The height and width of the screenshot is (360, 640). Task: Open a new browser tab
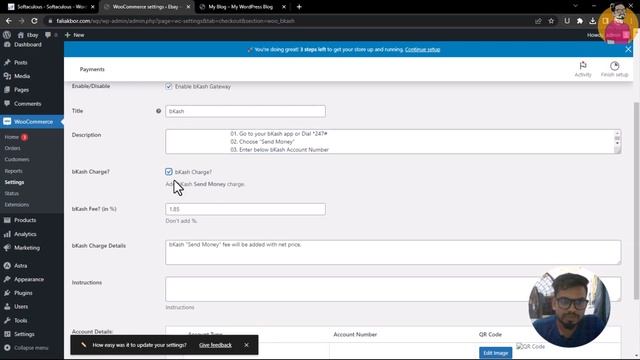[x=299, y=7]
